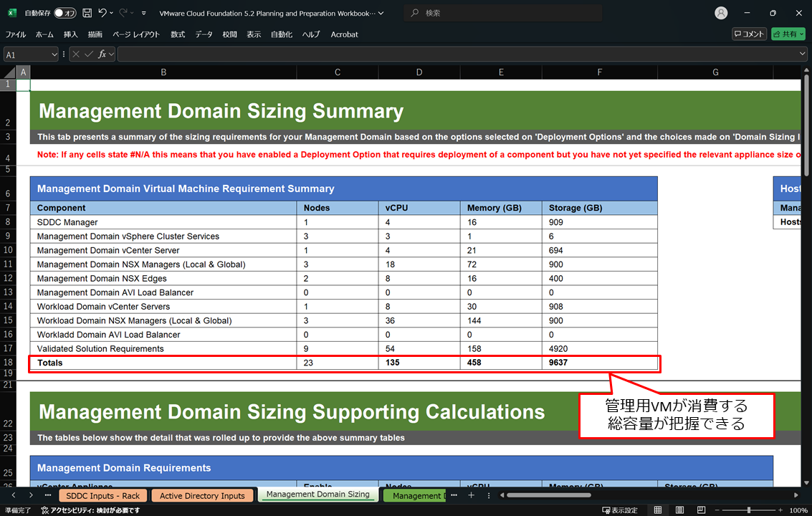
Task: Expand the formula bar chevron
Action: pos(802,53)
